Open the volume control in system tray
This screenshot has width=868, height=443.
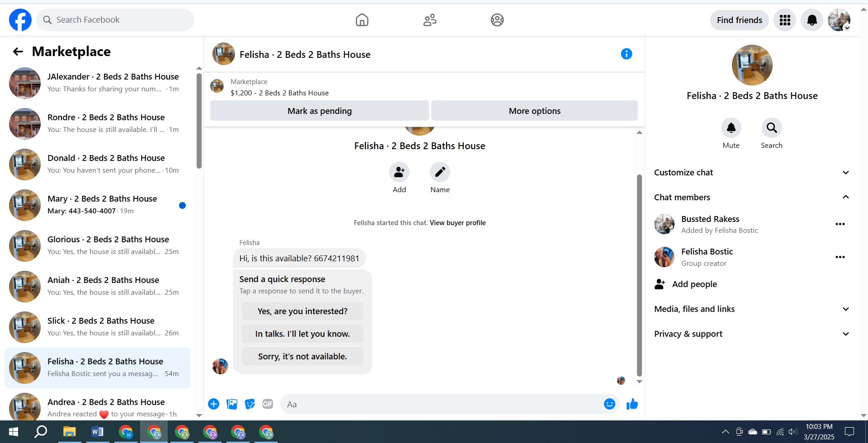point(793,432)
